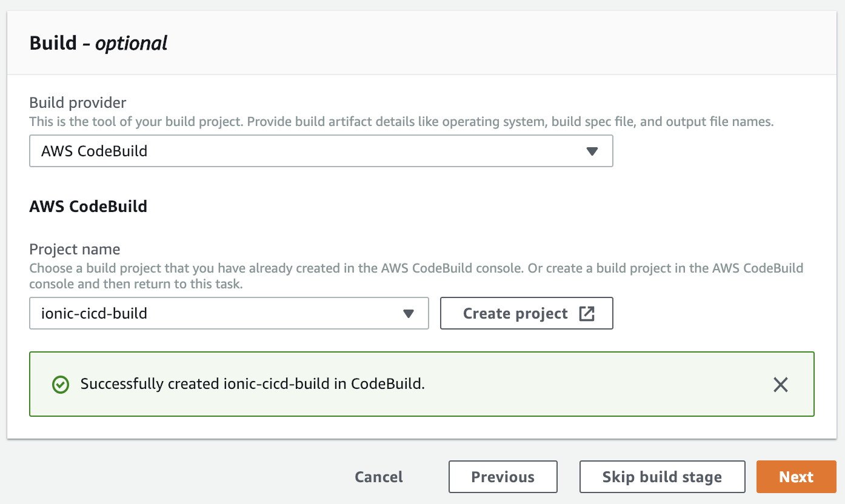Click the bold "AWS CodeBuild" section heading
The width and height of the screenshot is (845, 504).
88,207
